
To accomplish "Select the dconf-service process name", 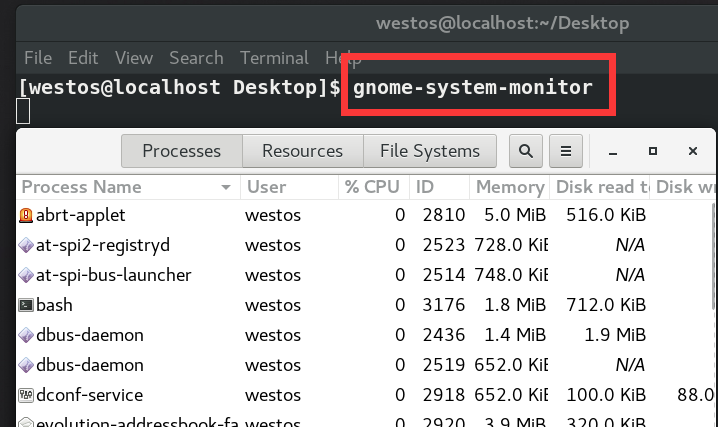I will (x=89, y=395).
